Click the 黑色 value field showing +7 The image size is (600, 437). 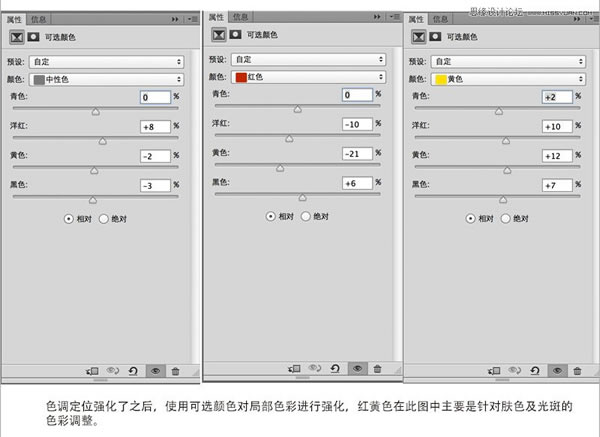pyautogui.click(x=557, y=185)
